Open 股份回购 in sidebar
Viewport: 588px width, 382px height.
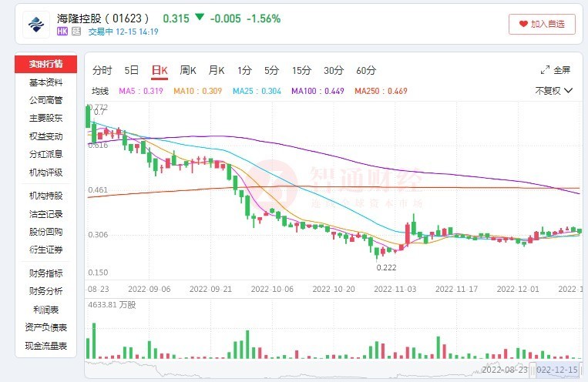[x=45, y=232]
